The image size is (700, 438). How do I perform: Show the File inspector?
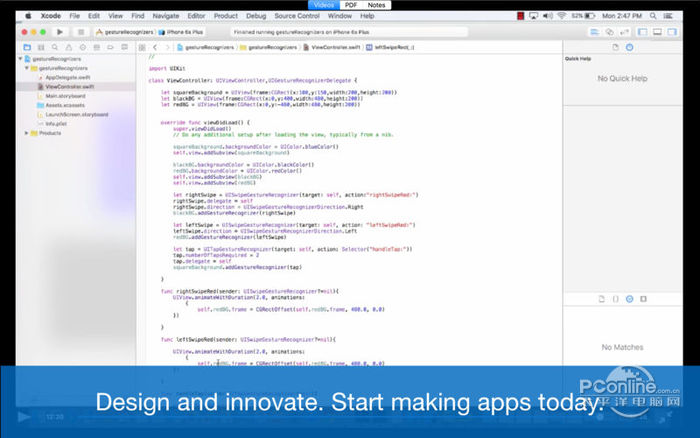(x=616, y=47)
